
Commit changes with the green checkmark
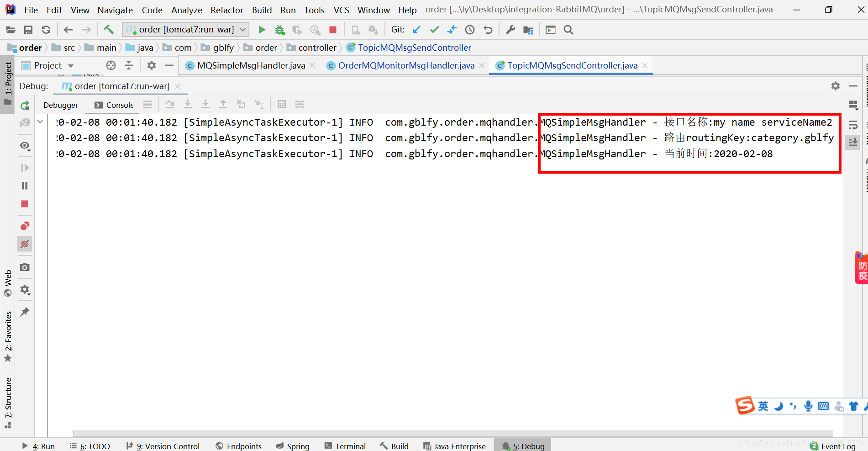[434, 30]
